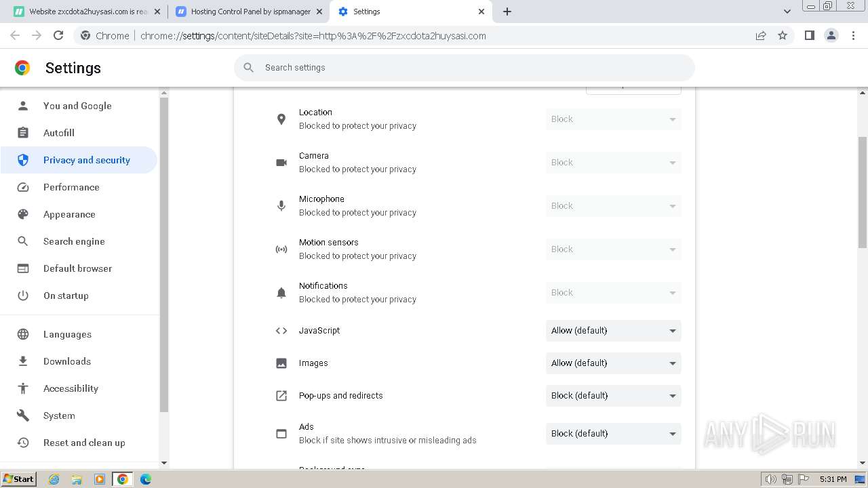This screenshot has width=868, height=488.
Task: Open System settings section
Action: [x=79, y=415]
